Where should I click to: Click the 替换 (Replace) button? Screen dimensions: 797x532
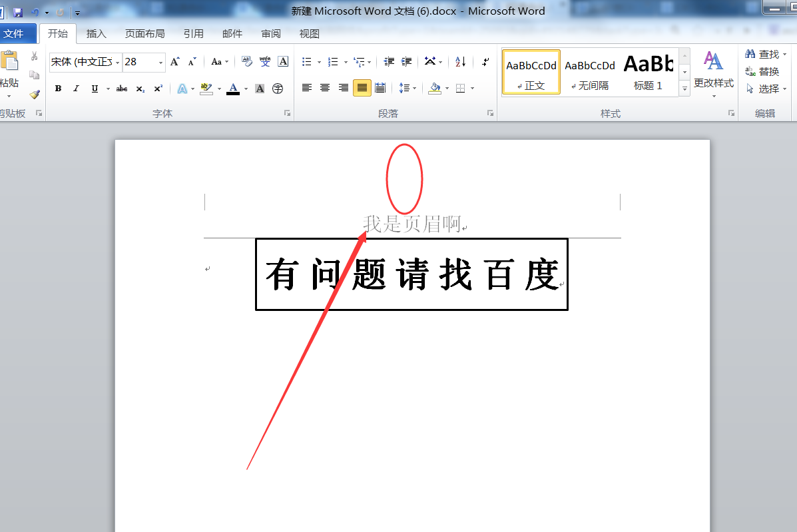(762, 72)
